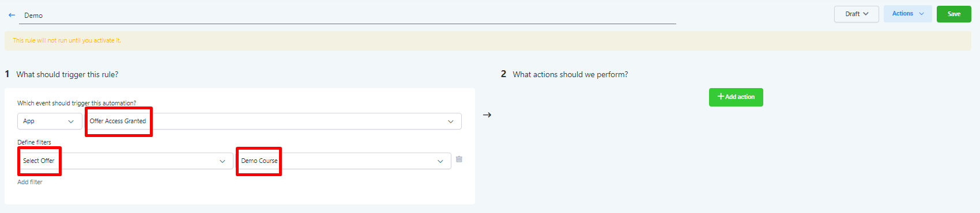Open the Offer Access Granted event dropdown
The height and width of the screenshot is (213, 980).
pyautogui.click(x=273, y=121)
